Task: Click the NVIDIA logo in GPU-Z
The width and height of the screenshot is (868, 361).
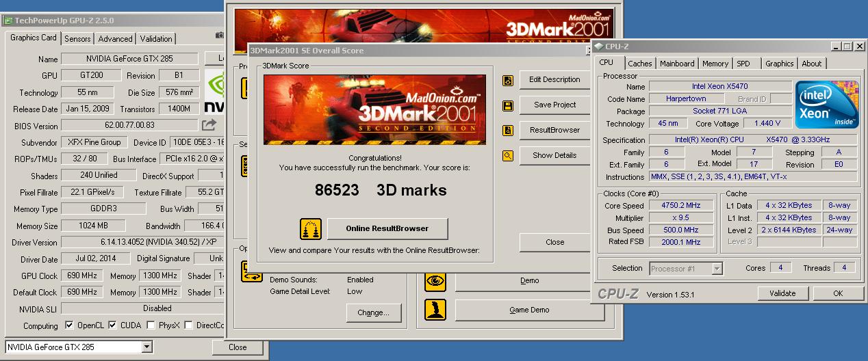Action: pyautogui.click(x=215, y=90)
